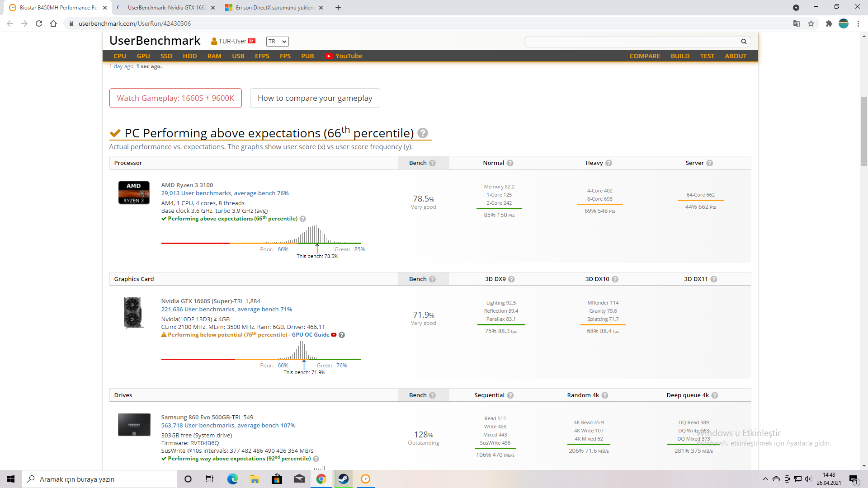Click the page vertical scrollbar thumb
868x488 pixels.
864,131
